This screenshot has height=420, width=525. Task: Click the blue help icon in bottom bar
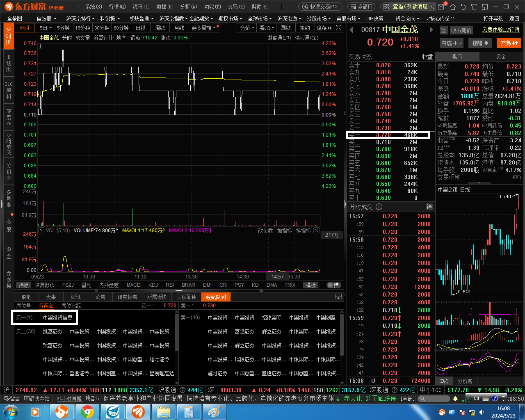pos(495,398)
